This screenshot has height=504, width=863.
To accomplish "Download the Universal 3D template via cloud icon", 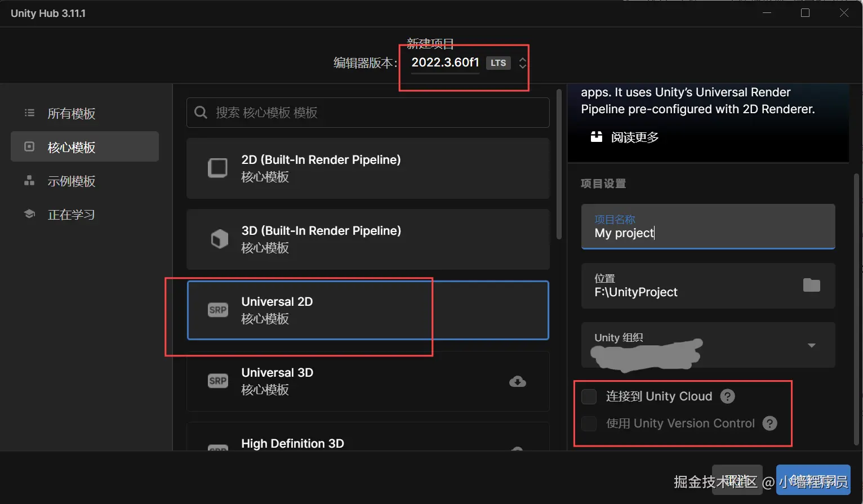I will point(518,382).
